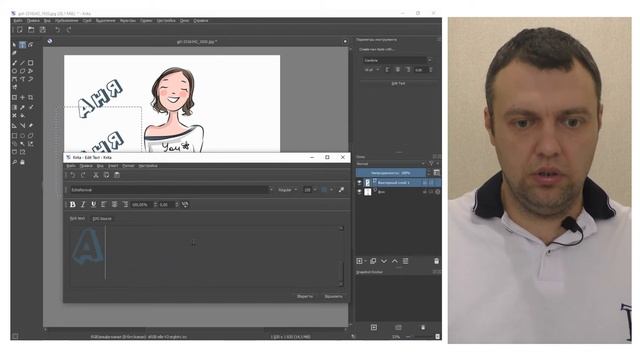Click Close button at dialog bottom
Screen dimensions: 640x360
333,296
